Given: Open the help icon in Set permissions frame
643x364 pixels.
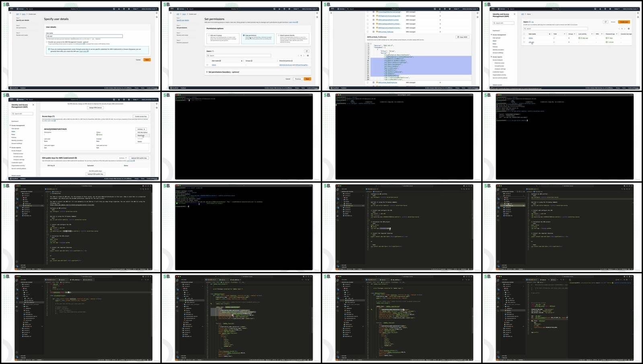Looking at the screenshot, I should [284, 9].
